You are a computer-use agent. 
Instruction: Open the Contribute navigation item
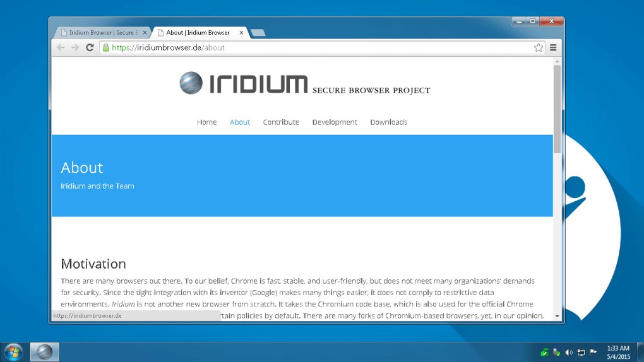click(281, 122)
